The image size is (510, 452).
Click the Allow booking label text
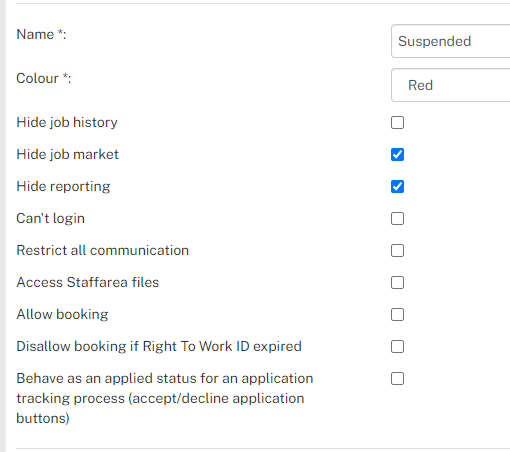click(x=62, y=314)
